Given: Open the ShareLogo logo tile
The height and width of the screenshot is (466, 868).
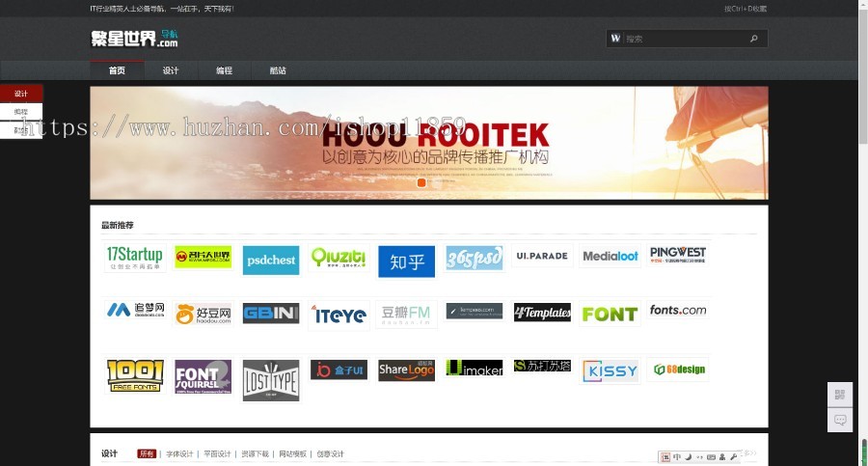Looking at the screenshot, I should coord(406,370).
